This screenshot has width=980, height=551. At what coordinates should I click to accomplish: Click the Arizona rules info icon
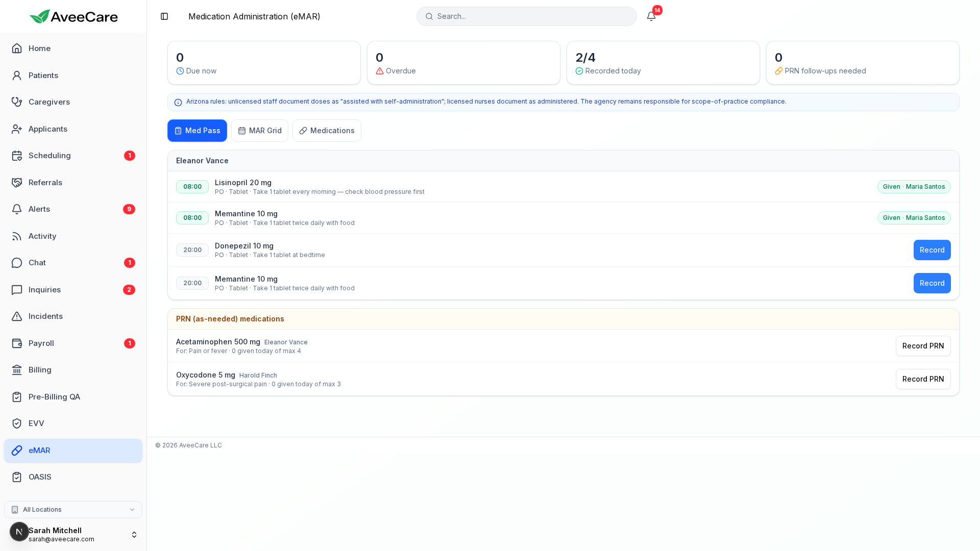pos(178,103)
